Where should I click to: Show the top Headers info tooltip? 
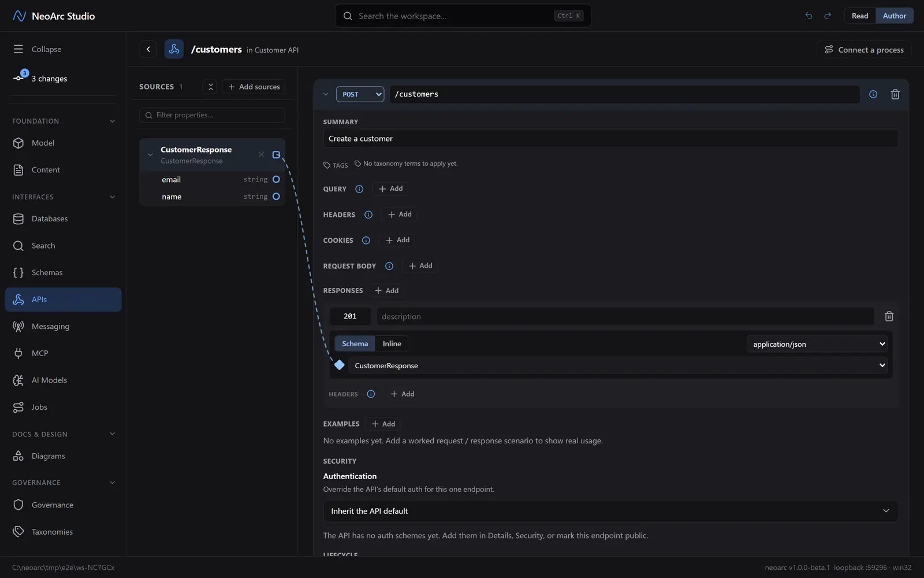pos(368,214)
